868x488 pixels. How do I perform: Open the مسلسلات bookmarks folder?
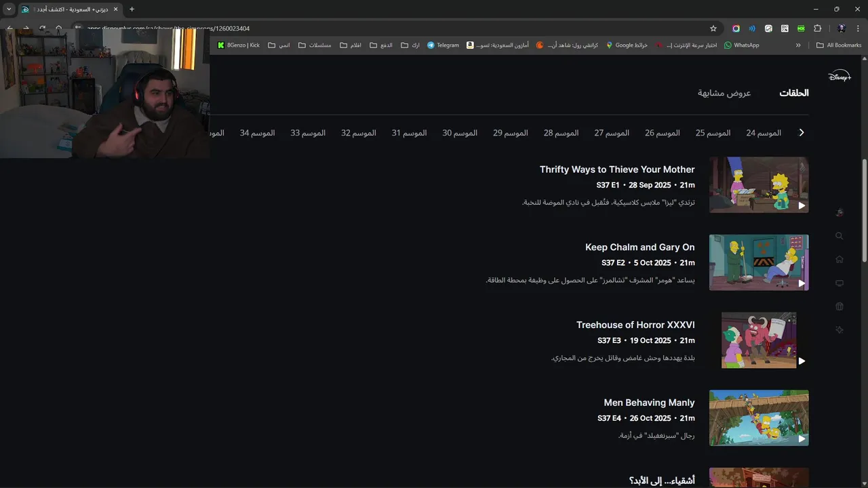[315, 45]
